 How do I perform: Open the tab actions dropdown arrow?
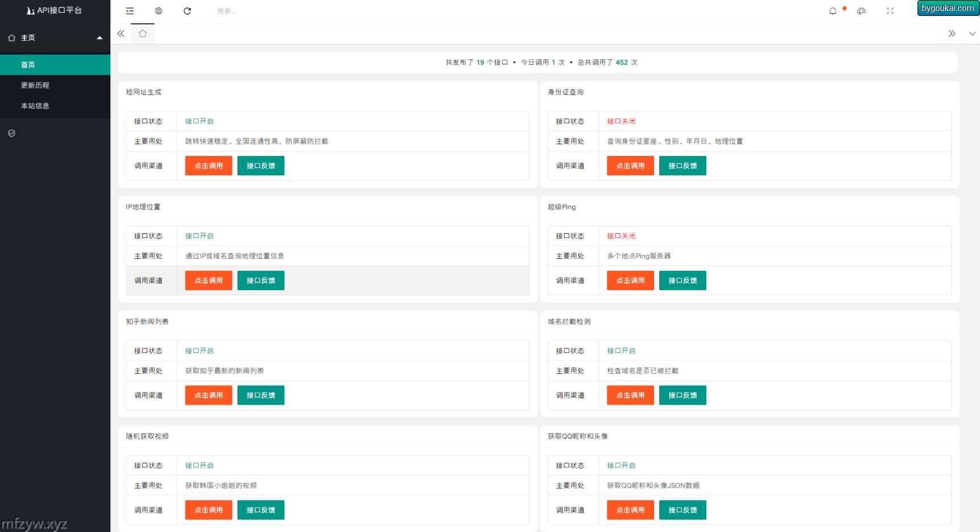pyautogui.click(x=972, y=34)
